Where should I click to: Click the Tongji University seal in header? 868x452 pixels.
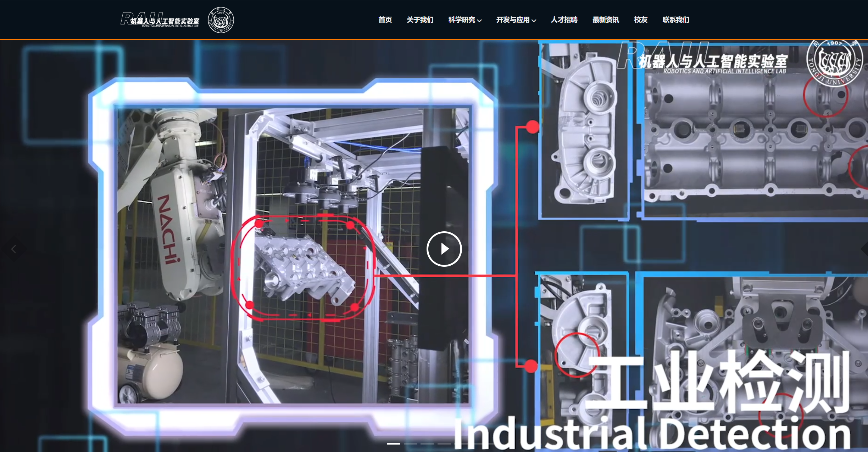click(x=221, y=20)
